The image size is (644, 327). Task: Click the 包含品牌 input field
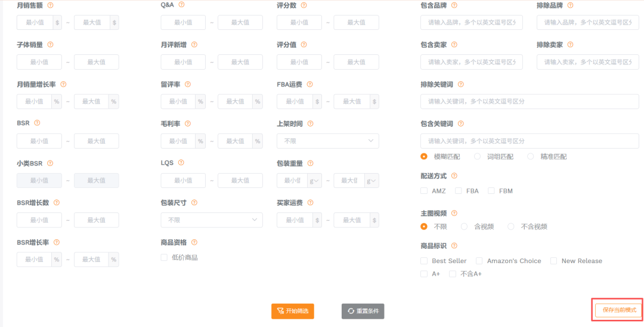472,22
